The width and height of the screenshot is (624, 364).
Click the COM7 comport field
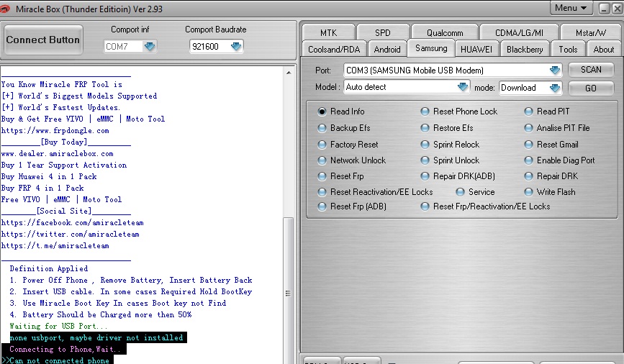click(x=123, y=47)
